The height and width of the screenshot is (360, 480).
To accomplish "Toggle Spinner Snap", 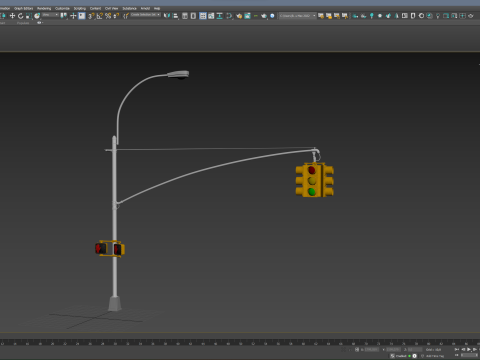I will click(116, 16).
